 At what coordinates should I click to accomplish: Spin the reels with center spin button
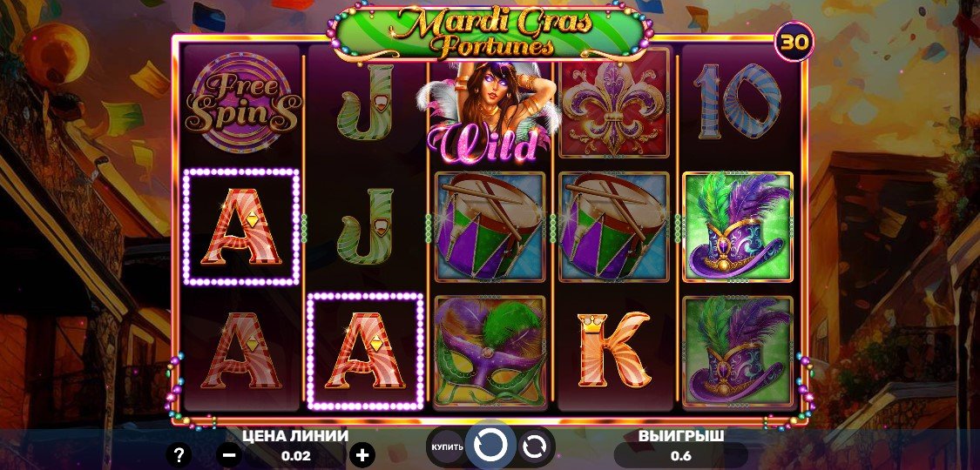(491, 446)
